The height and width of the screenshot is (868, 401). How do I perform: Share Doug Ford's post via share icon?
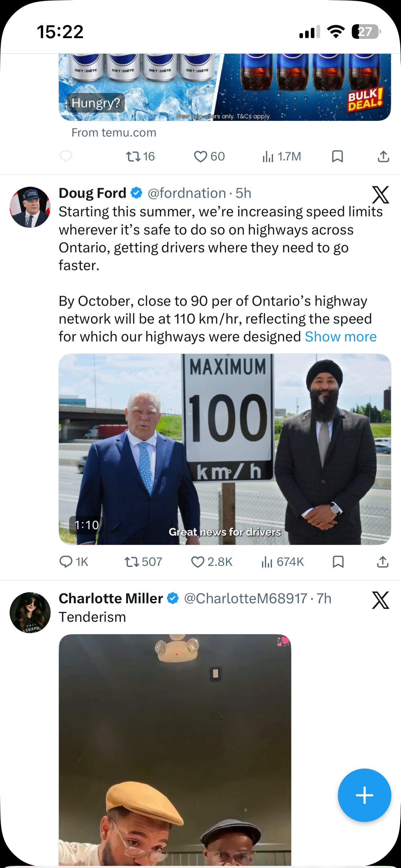383,562
